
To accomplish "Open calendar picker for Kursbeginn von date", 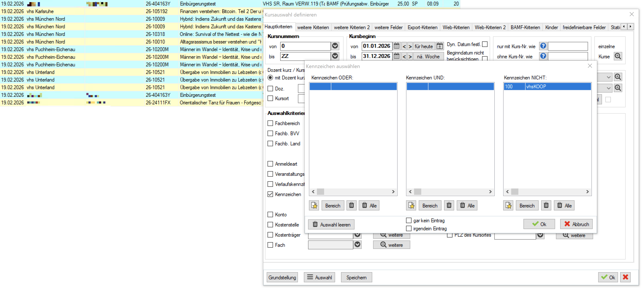I will point(397,46).
